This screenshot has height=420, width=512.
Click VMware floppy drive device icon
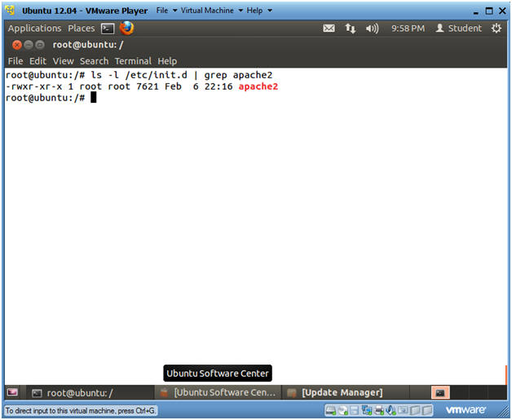pyautogui.click(x=355, y=410)
